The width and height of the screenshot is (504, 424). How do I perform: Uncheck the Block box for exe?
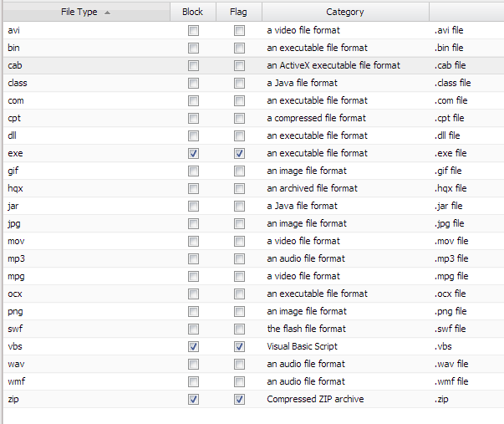coord(193,153)
